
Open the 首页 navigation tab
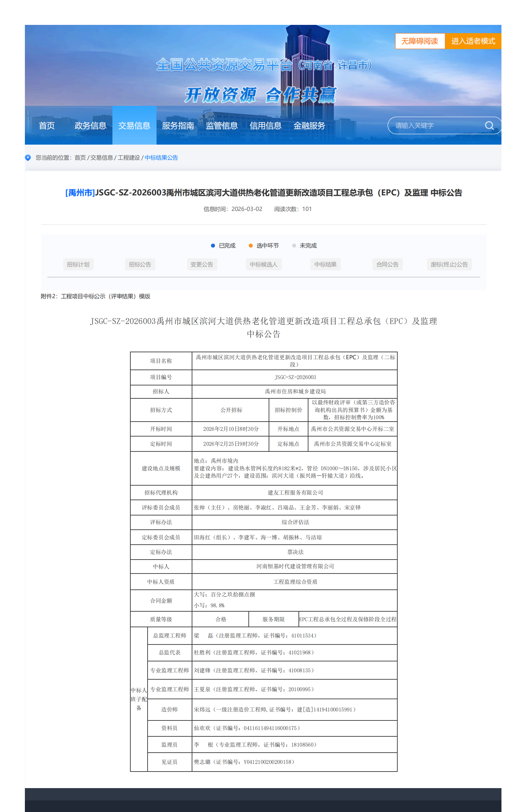coord(47,126)
